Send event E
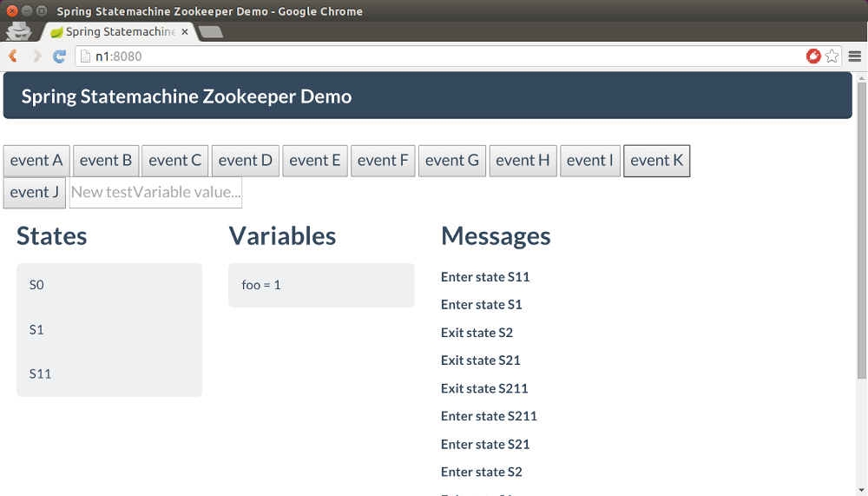The image size is (868, 496). pos(315,161)
